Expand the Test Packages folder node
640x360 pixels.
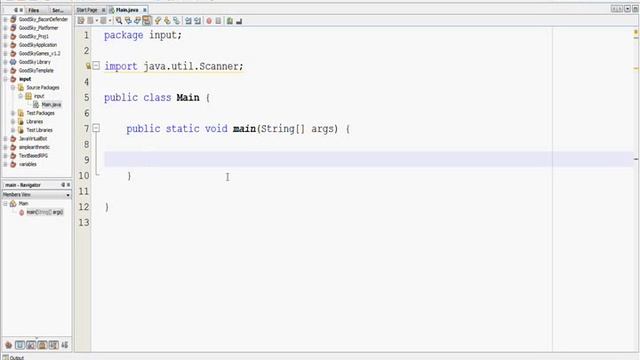click(13, 113)
